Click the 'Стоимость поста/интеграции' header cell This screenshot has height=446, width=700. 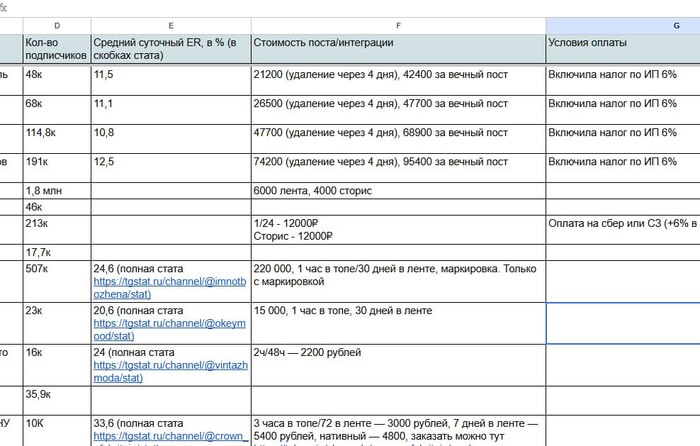coord(398,49)
